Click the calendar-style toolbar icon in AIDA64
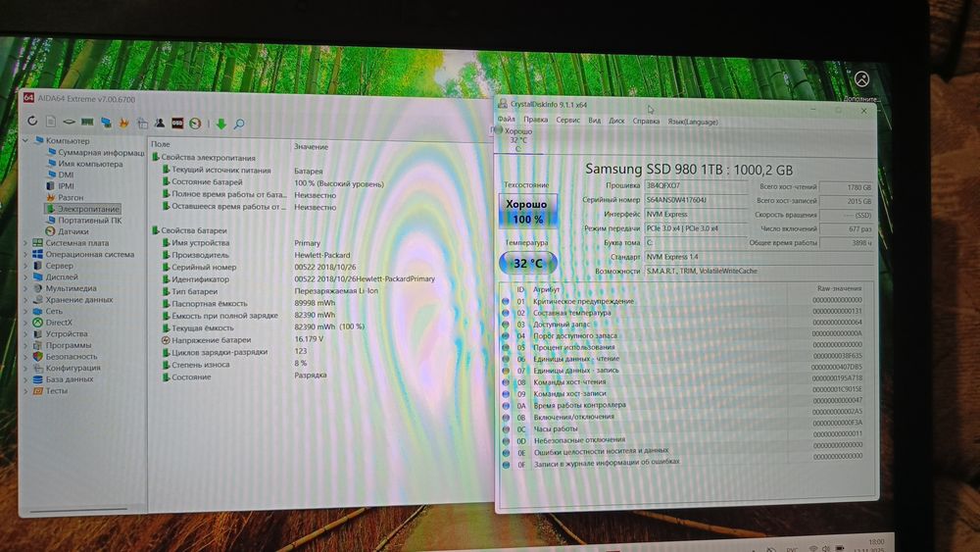980x552 pixels. (x=142, y=124)
